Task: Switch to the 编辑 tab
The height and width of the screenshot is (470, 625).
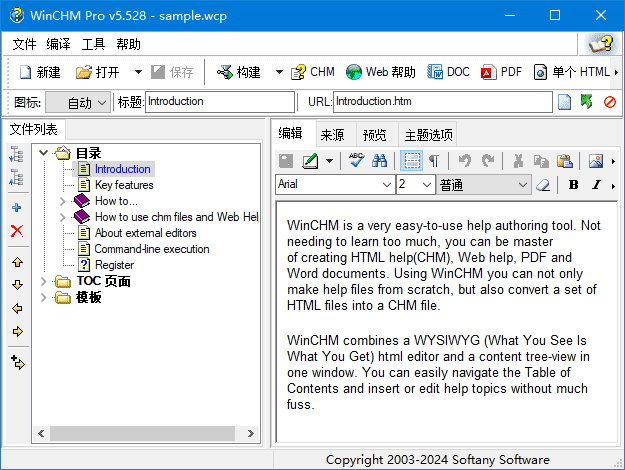Action: [291, 133]
